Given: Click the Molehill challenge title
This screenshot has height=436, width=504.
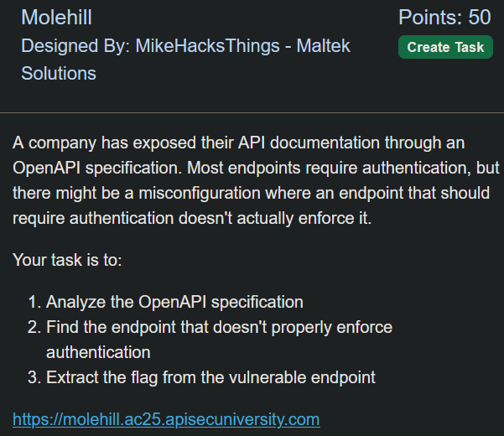Looking at the screenshot, I should (56, 17).
